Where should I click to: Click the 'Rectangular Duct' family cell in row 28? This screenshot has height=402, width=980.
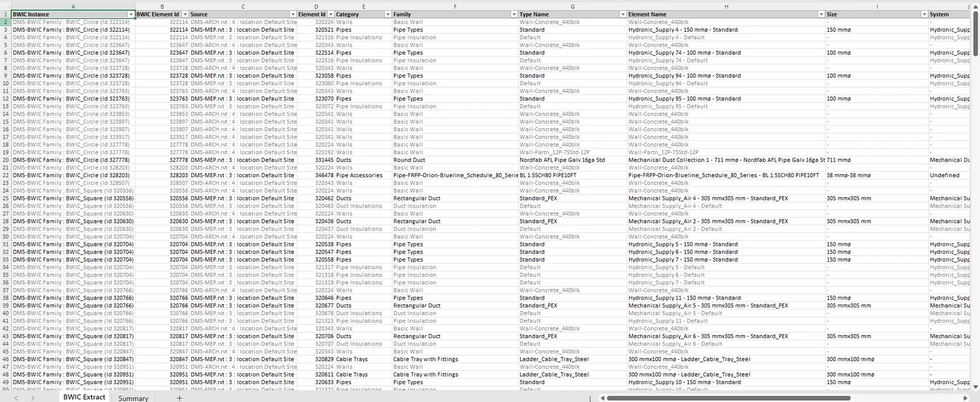click(455, 221)
